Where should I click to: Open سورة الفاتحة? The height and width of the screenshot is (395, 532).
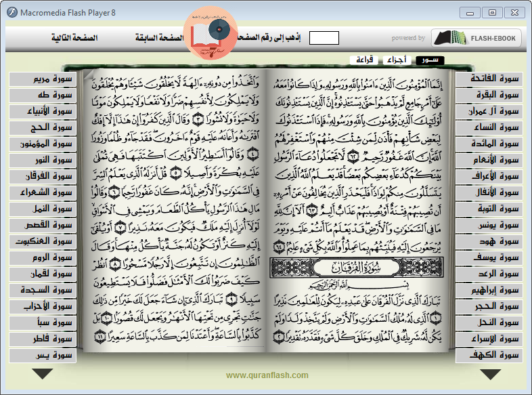tap(489, 79)
